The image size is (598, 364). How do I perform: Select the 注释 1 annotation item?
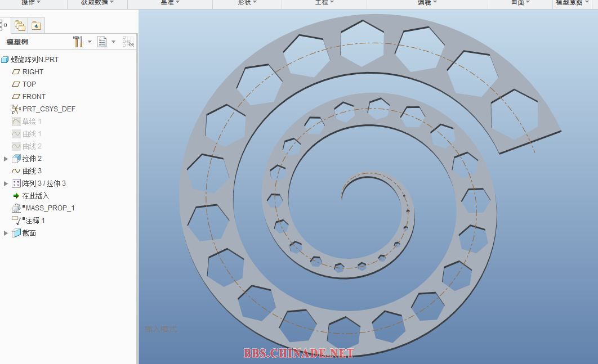tap(34, 221)
